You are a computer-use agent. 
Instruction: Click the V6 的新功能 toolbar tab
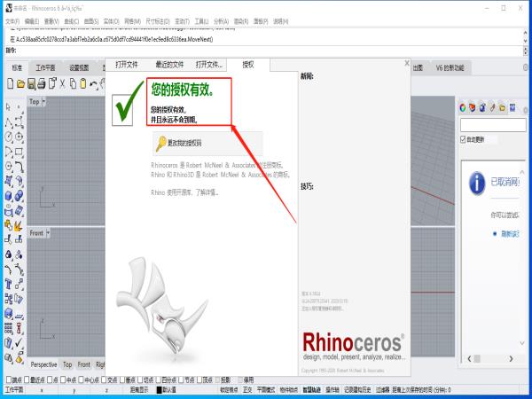point(450,68)
